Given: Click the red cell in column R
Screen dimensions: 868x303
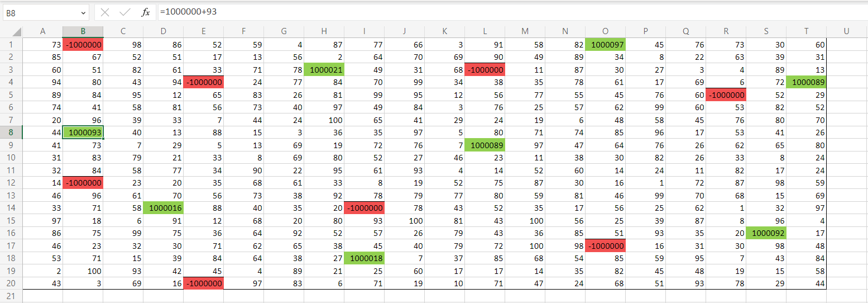Looking at the screenshot, I should tap(726, 95).
